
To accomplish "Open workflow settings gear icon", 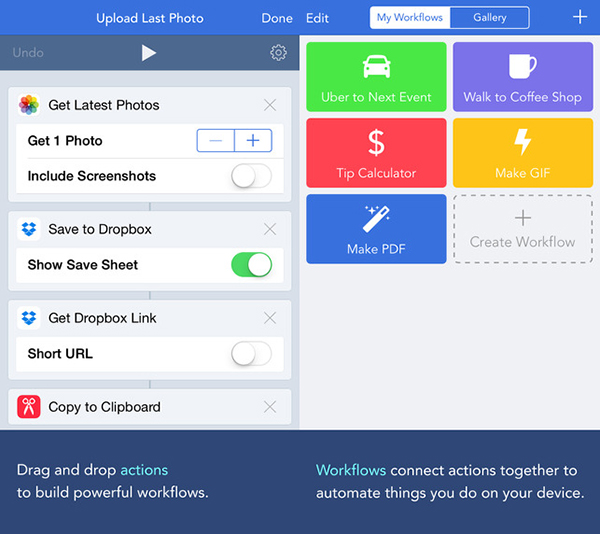I will coord(278,53).
